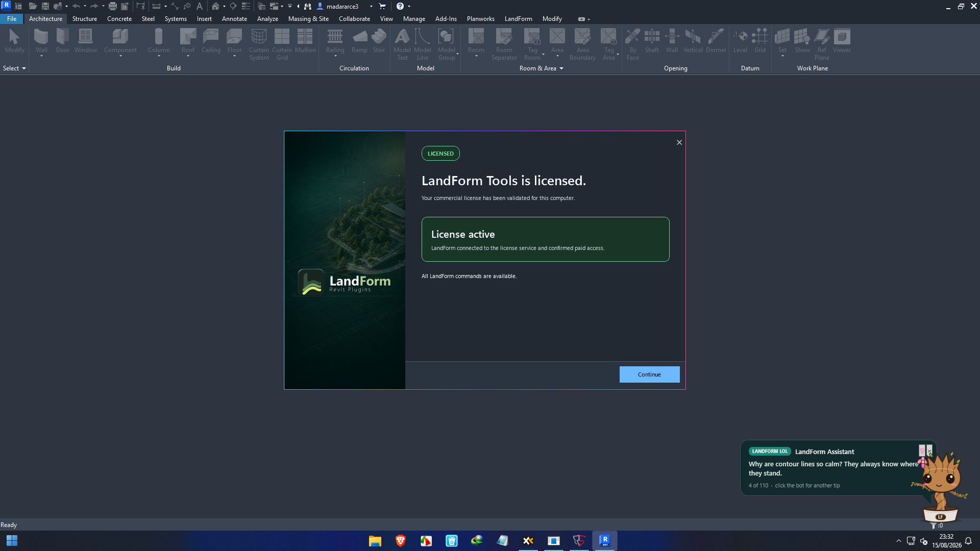Click the Save icon in quick access toolbar

click(x=45, y=7)
